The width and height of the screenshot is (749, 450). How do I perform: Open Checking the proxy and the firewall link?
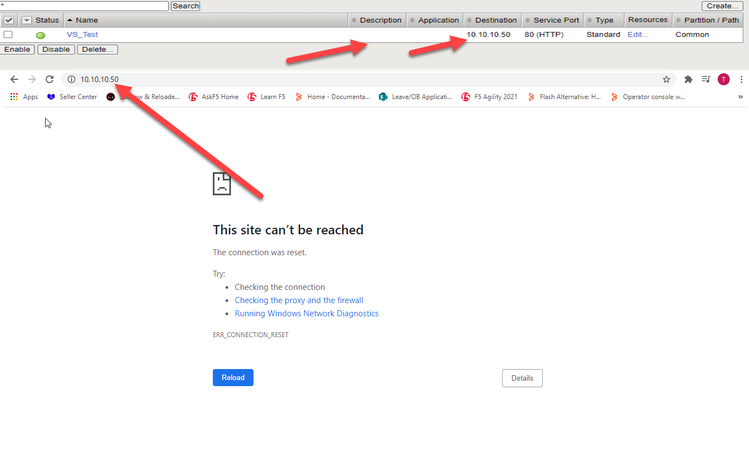tap(299, 300)
